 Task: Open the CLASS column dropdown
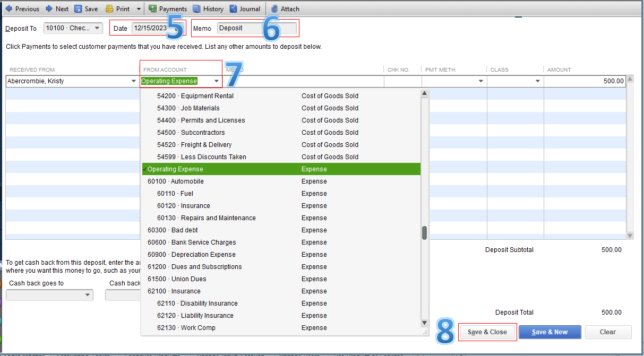point(537,81)
